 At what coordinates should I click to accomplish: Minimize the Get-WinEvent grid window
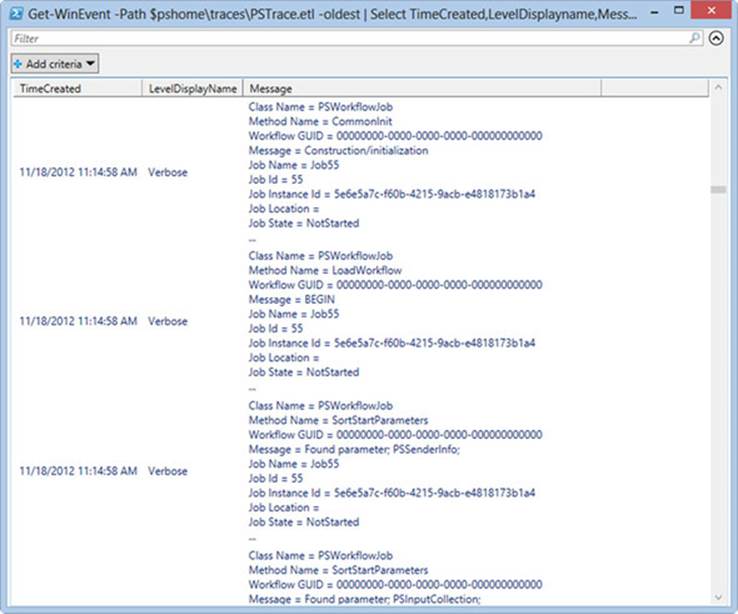pyautogui.click(x=654, y=13)
